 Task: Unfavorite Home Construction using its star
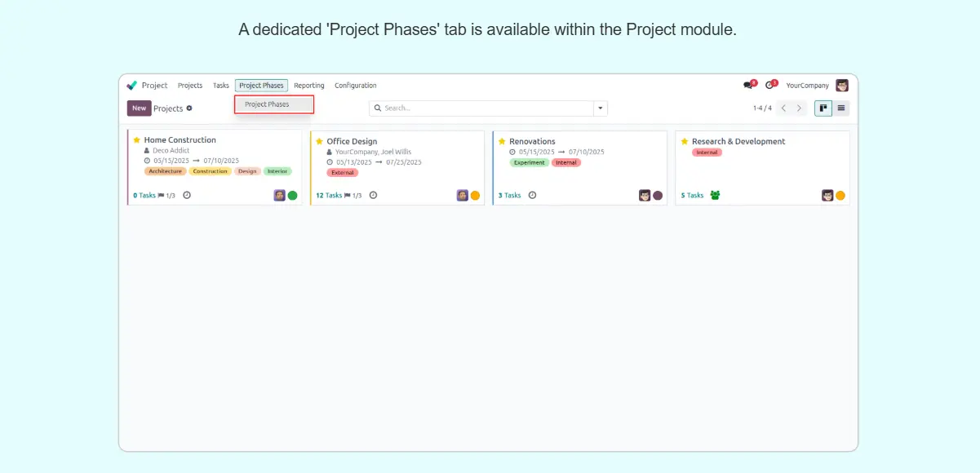coord(137,140)
